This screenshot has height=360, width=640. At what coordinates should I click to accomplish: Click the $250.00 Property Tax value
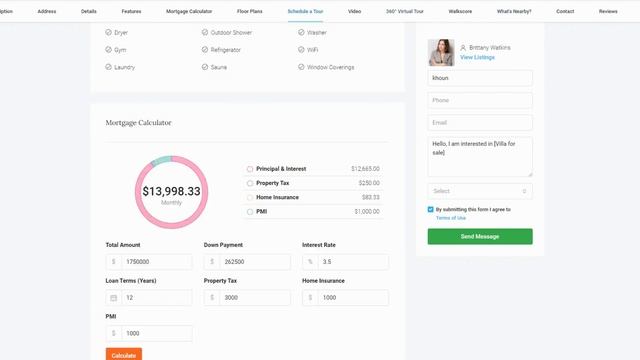tap(369, 183)
